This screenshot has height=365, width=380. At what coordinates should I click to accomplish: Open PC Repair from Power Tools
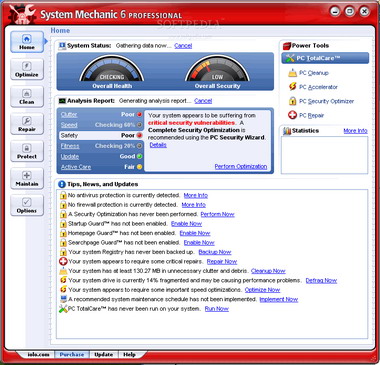point(311,116)
